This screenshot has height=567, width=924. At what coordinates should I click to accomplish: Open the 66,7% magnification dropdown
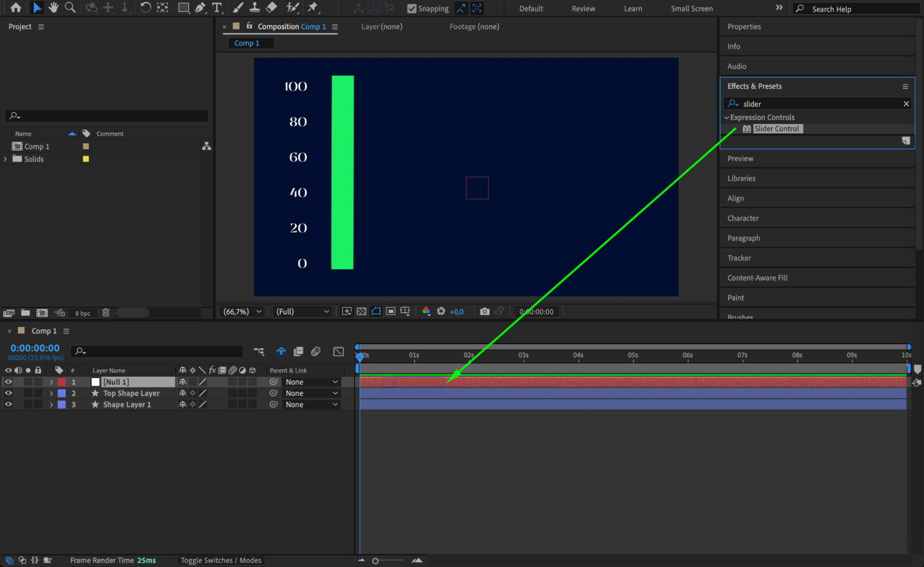[242, 311]
